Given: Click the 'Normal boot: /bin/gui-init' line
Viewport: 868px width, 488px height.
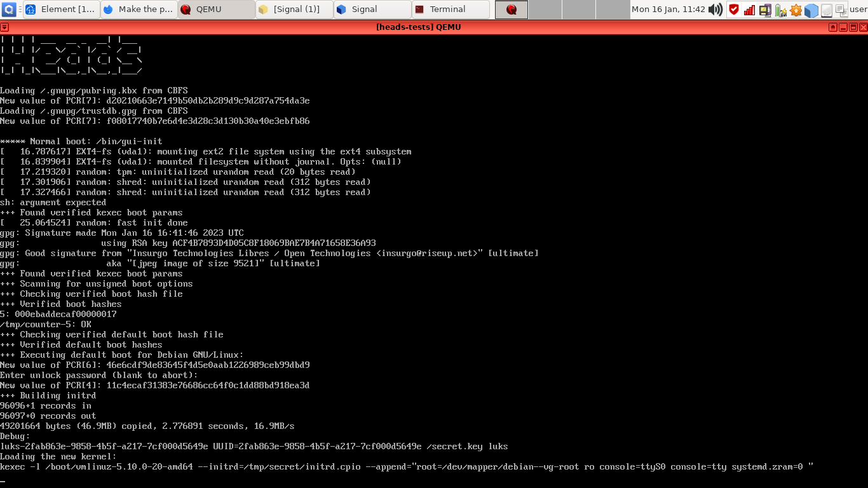Looking at the screenshot, I should tap(81, 142).
